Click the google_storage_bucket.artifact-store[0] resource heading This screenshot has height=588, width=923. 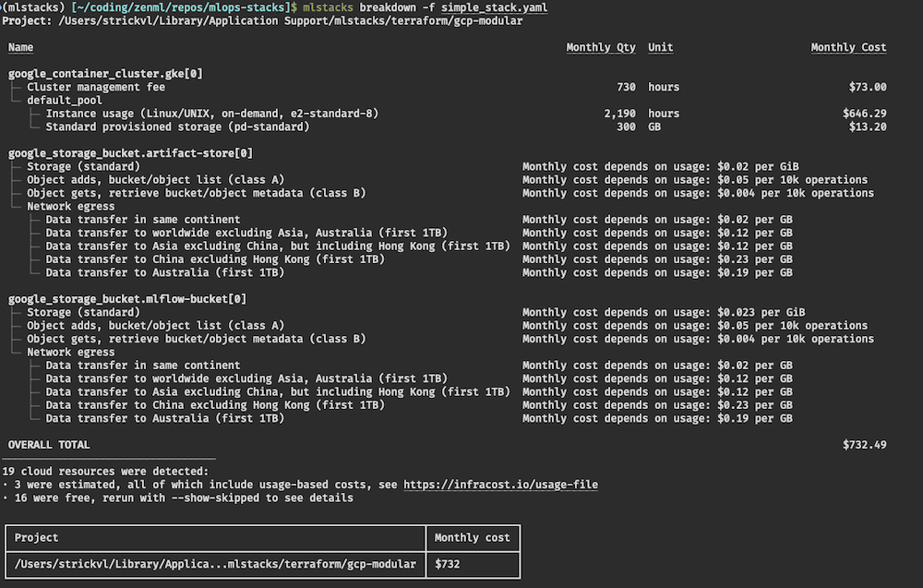pyautogui.click(x=130, y=153)
